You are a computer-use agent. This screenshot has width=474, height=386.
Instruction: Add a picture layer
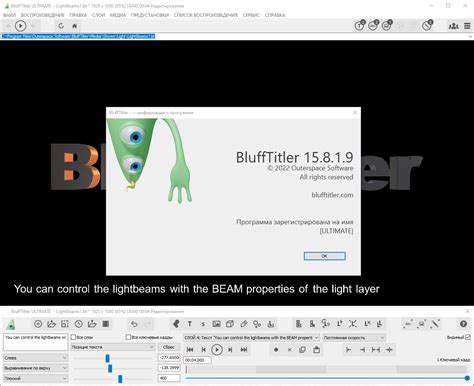[x=217, y=324]
